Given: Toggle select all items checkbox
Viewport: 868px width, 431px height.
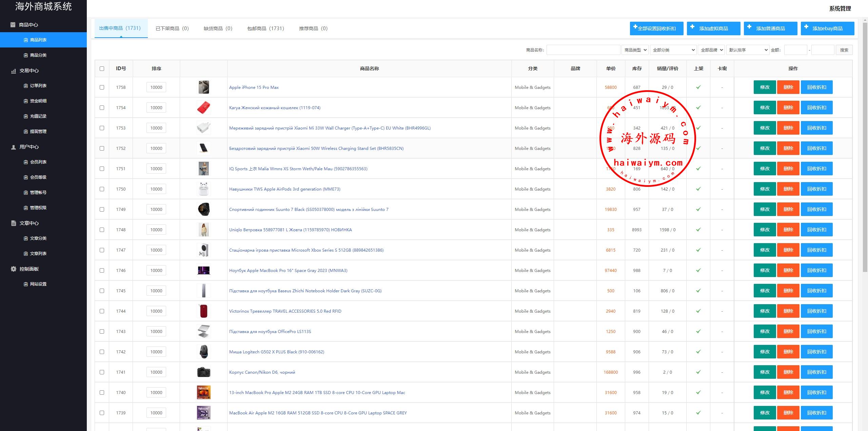Looking at the screenshot, I should 101,68.
